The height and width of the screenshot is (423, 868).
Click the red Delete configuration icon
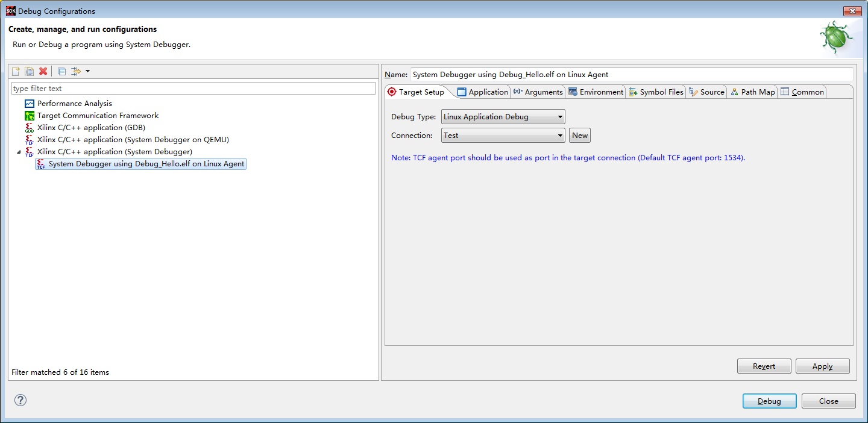coord(43,71)
